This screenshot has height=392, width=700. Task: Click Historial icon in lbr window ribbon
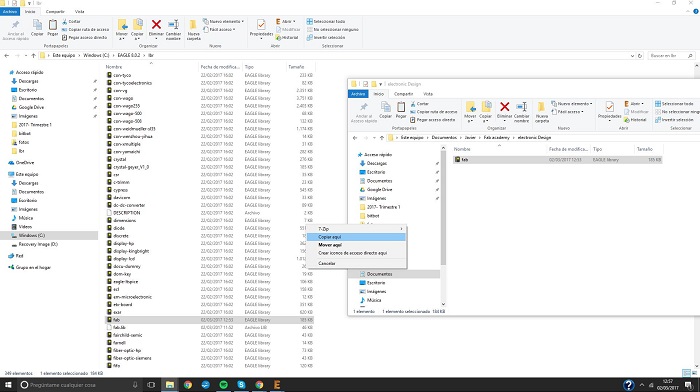pos(278,38)
